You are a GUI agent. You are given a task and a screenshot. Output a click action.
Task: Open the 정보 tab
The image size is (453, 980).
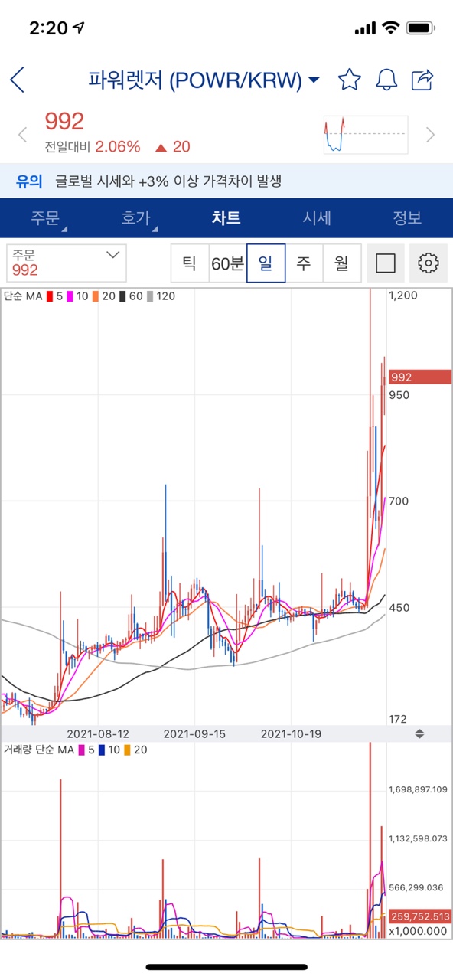coord(407,218)
